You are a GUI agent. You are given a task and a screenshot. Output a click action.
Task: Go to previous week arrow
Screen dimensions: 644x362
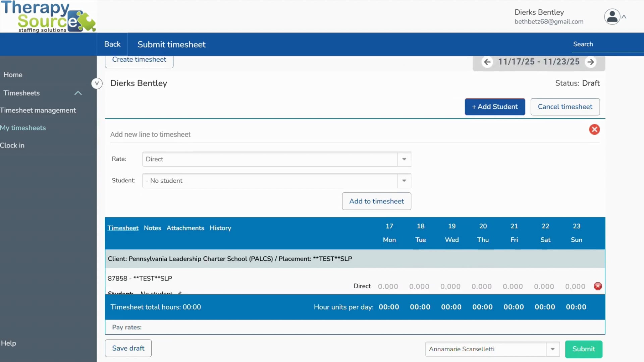click(x=487, y=62)
